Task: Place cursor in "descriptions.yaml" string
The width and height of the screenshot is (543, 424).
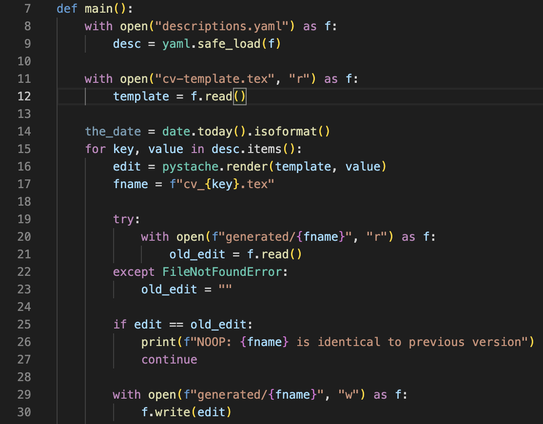Action: (x=222, y=26)
